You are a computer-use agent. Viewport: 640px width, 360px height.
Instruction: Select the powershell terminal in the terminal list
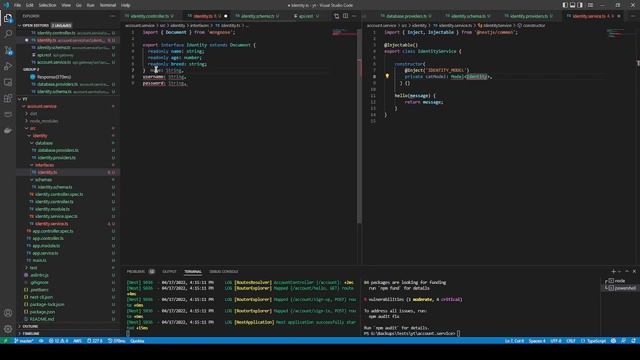pyautogui.click(x=620, y=288)
